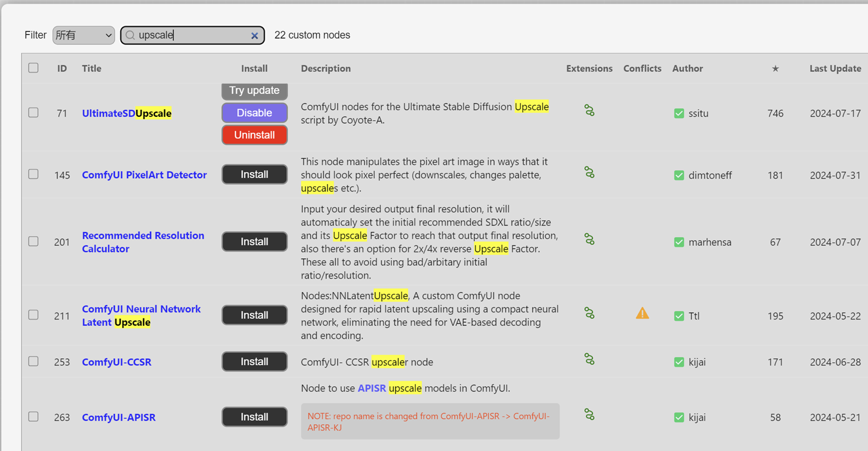
Task: Click the conflict warning triangle for row 211
Action: pyautogui.click(x=643, y=314)
